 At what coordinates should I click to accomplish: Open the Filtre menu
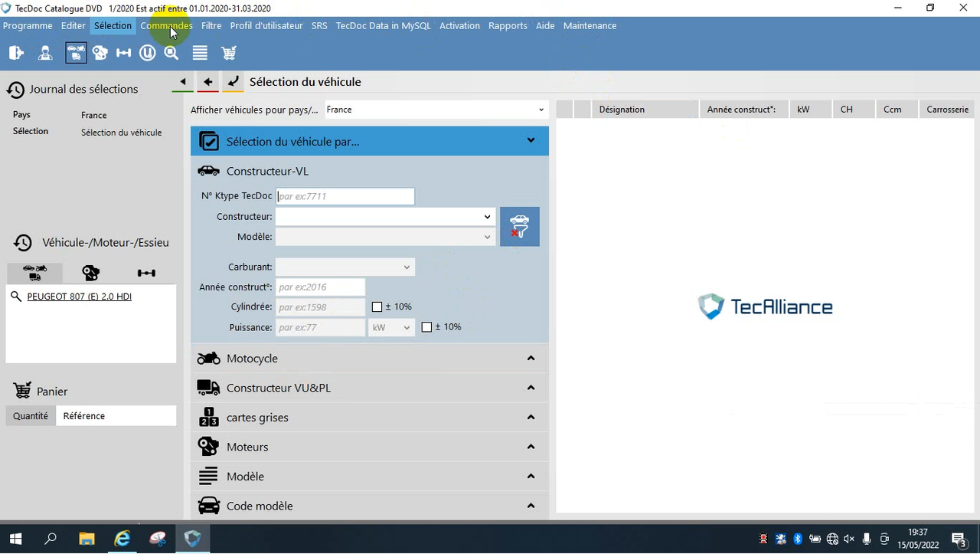211,25
